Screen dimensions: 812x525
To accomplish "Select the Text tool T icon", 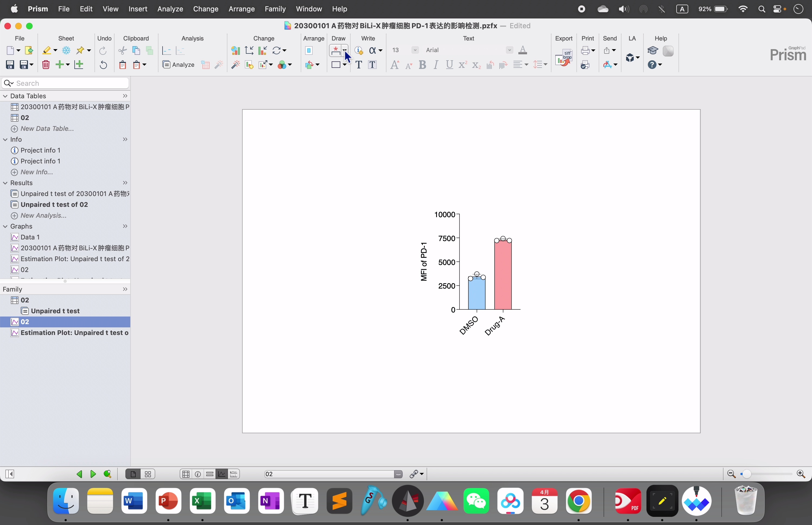I will pyautogui.click(x=359, y=65).
